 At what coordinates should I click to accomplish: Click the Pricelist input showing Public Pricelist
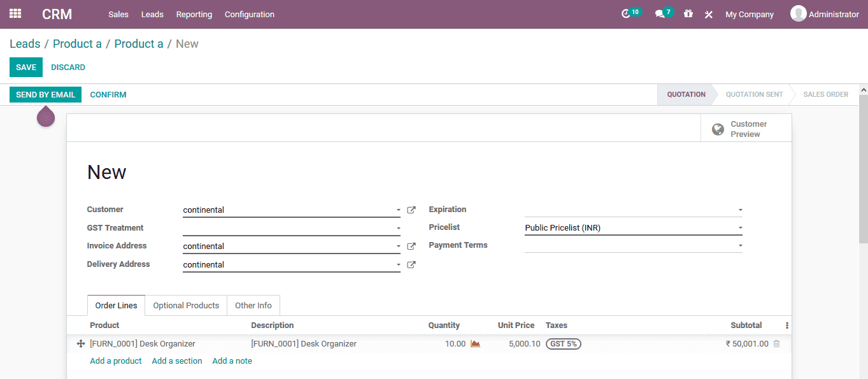(633, 227)
